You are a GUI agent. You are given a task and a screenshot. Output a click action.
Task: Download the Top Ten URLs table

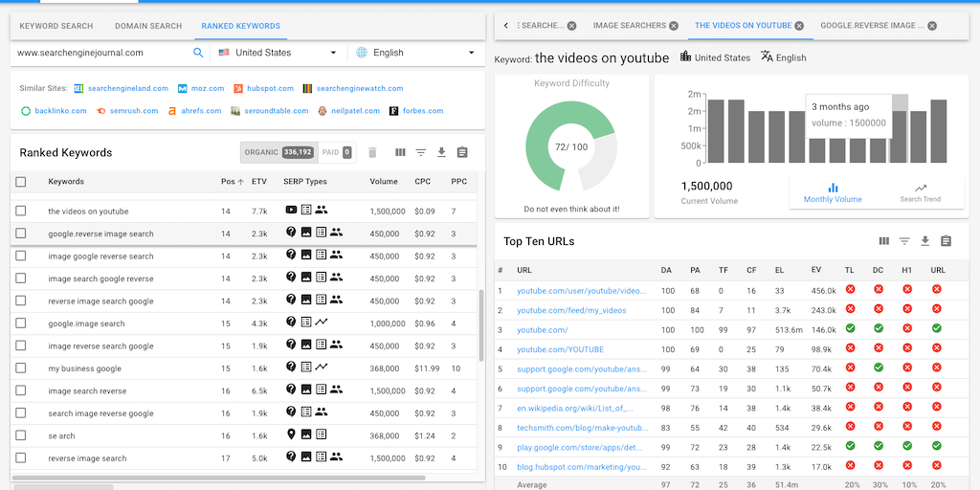click(925, 241)
